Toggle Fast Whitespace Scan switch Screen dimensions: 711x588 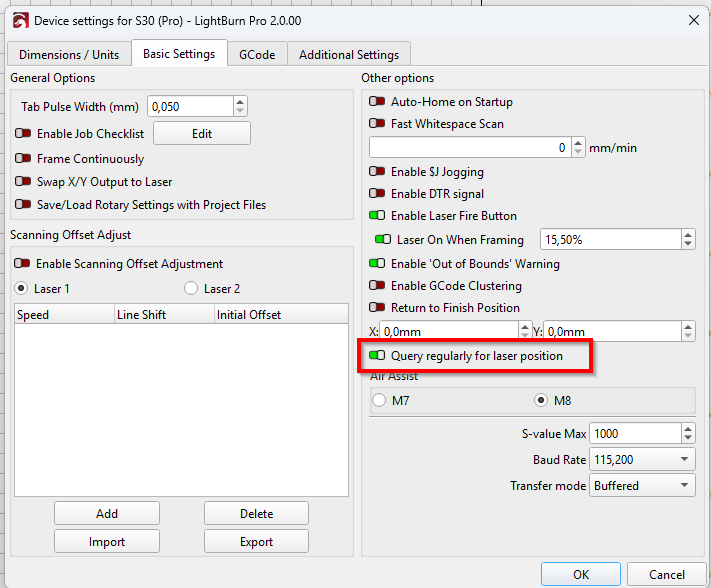(x=377, y=123)
